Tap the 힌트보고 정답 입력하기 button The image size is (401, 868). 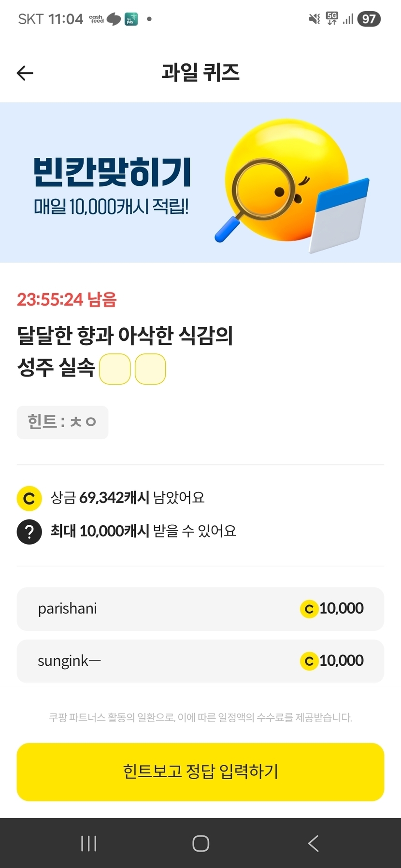(200, 771)
